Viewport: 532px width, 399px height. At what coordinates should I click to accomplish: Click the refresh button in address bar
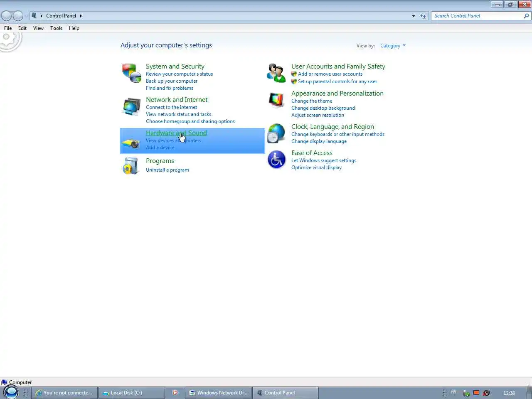point(423,16)
